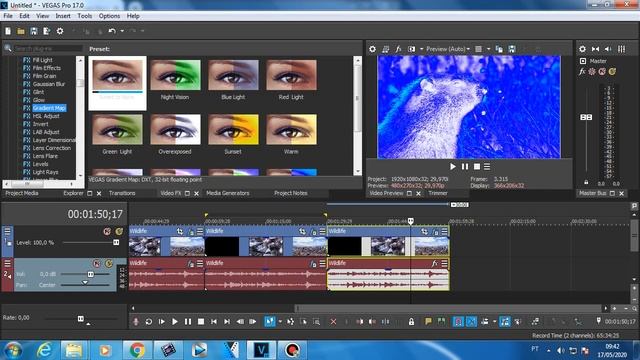Viewport: 640px width, 360px height.
Task: Copy preview snapshot to clipboard
Action: 499,49
